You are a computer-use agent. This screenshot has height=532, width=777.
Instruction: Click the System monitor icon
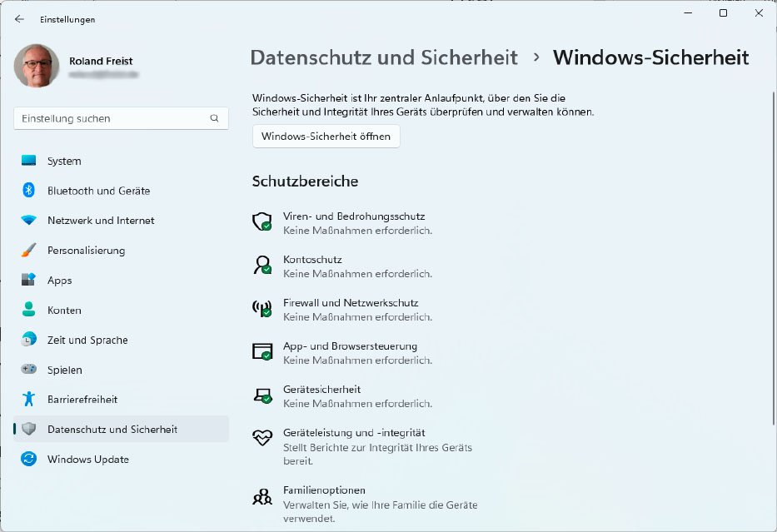(x=29, y=161)
